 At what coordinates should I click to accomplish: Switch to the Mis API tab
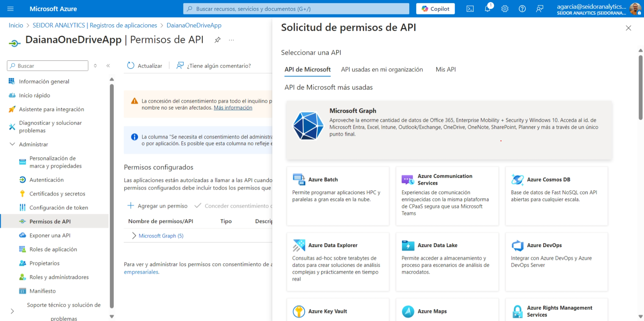point(445,70)
